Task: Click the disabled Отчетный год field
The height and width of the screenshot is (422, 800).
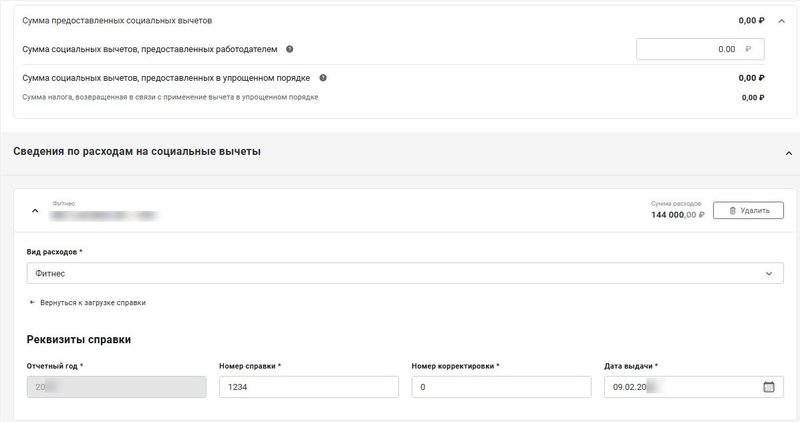Action: click(116, 387)
